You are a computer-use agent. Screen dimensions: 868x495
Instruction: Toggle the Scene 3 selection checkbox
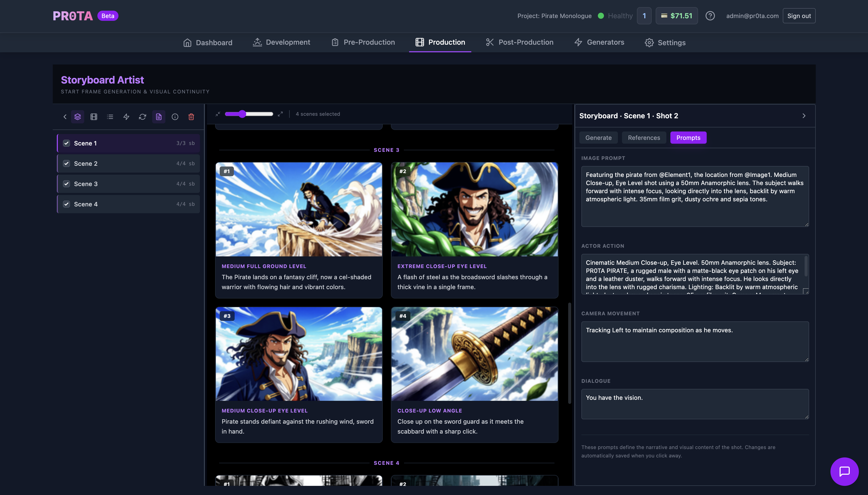pyautogui.click(x=67, y=184)
